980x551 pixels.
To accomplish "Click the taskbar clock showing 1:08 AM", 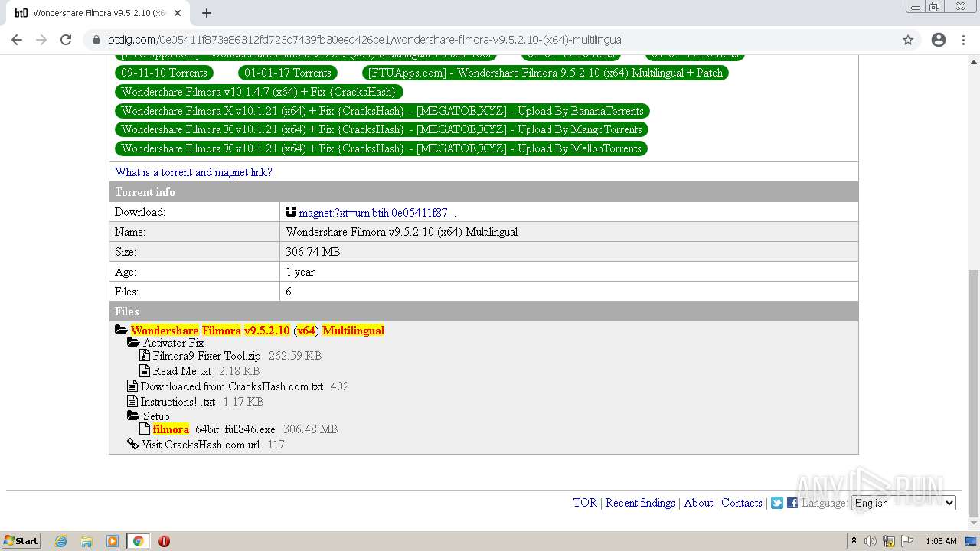I will point(941,541).
